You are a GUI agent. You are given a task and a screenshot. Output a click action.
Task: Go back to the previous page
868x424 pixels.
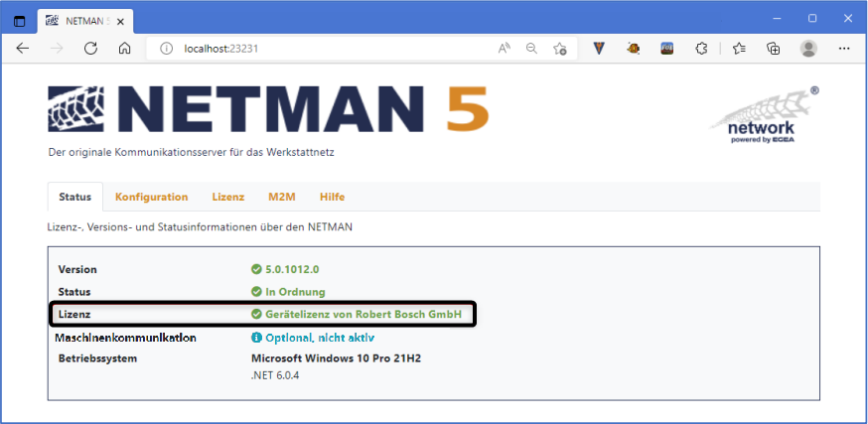(x=22, y=49)
